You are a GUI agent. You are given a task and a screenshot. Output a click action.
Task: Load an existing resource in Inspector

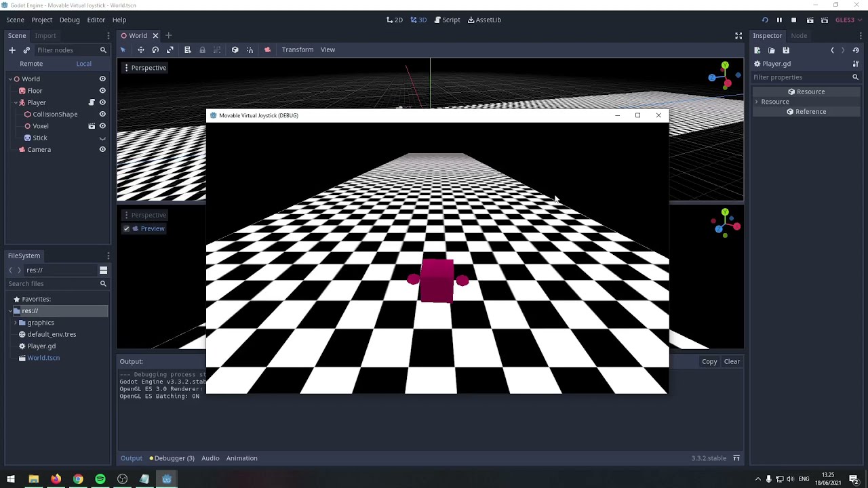tap(772, 50)
